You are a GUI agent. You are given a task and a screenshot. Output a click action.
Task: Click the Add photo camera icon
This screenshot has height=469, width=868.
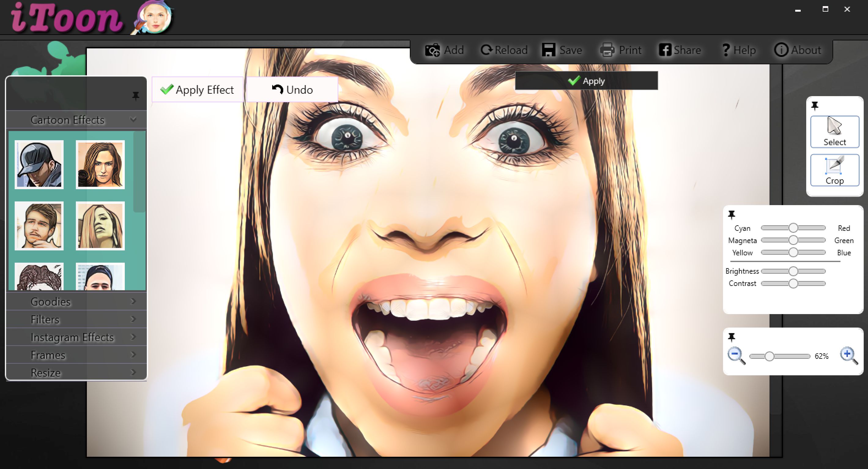point(432,50)
